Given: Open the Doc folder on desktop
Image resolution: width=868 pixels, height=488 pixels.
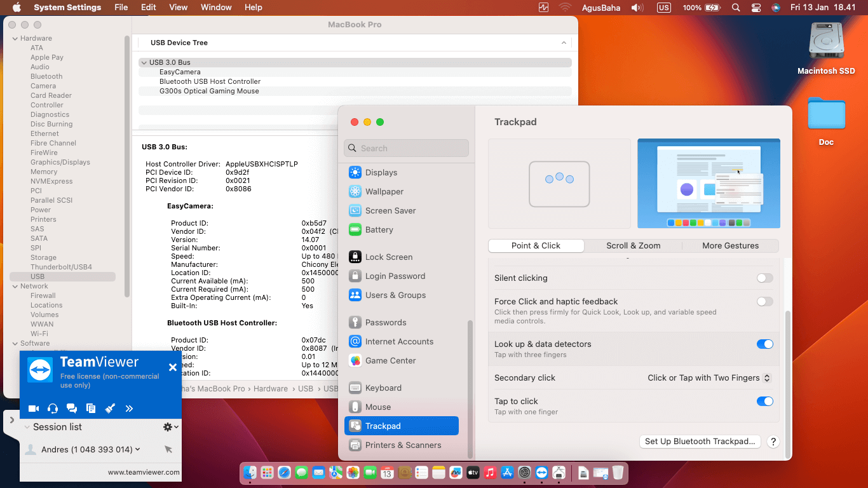Looking at the screenshot, I should (826, 121).
